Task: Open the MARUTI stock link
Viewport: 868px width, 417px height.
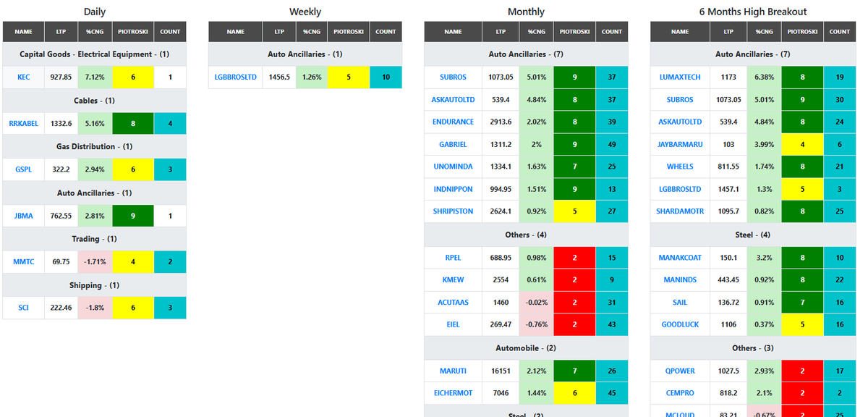Action: 454,371
